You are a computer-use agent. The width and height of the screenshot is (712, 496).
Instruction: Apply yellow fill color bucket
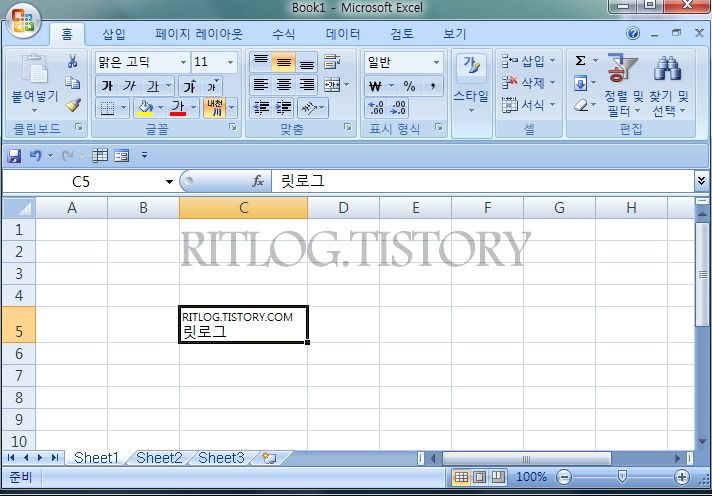click(145, 108)
